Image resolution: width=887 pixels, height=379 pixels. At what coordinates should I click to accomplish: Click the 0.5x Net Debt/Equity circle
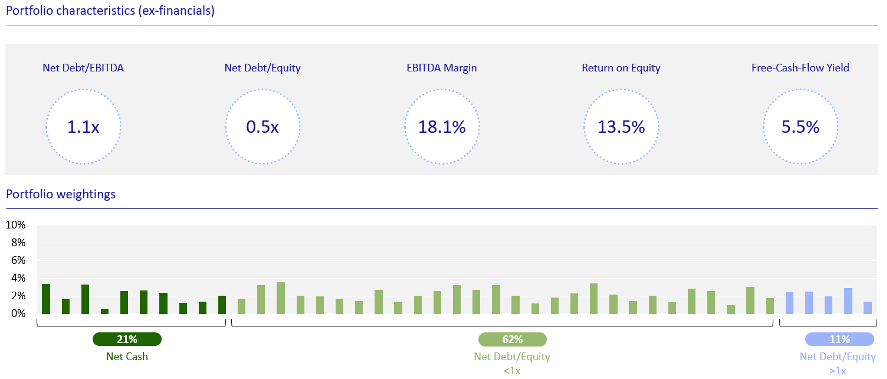click(x=262, y=127)
